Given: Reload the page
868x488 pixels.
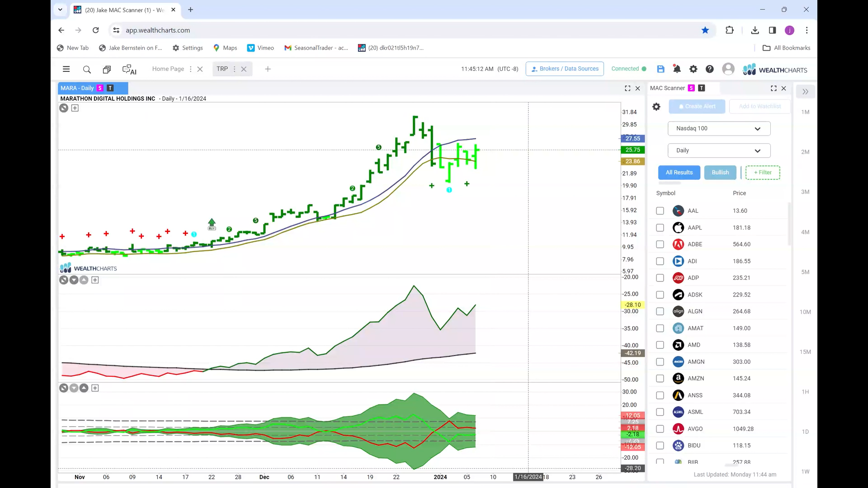Looking at the screenshot, I should 95,30.
